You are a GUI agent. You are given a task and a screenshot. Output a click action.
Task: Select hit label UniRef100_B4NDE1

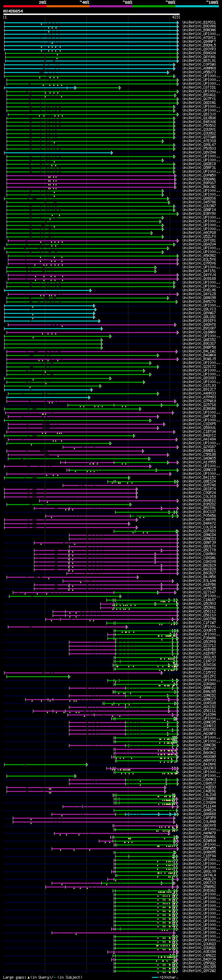coord(199,451)
